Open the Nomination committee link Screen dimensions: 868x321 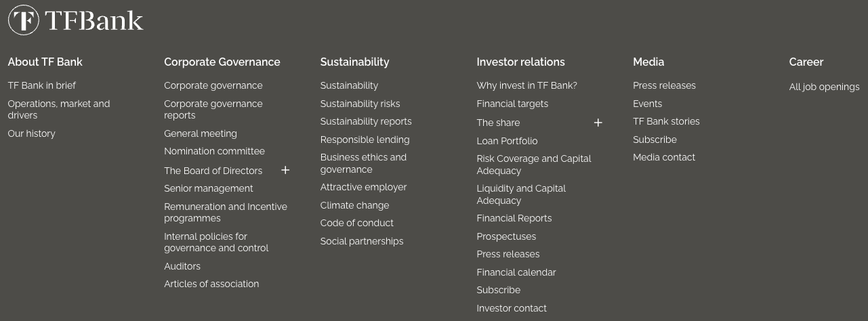click(x=214, y=151)
